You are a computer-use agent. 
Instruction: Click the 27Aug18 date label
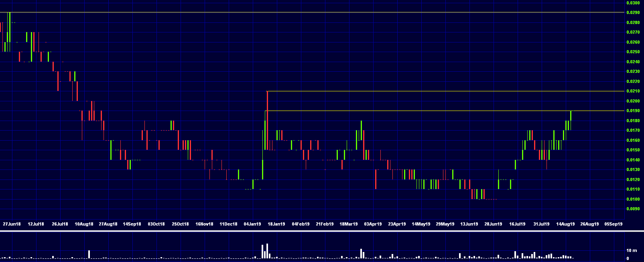pyautogui.click(x=108, y=224)
